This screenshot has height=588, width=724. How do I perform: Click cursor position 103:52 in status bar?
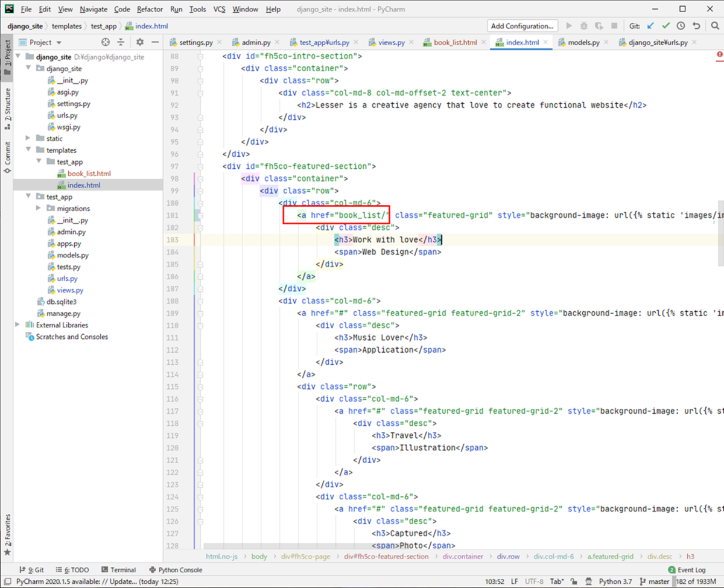click(494, 581)
